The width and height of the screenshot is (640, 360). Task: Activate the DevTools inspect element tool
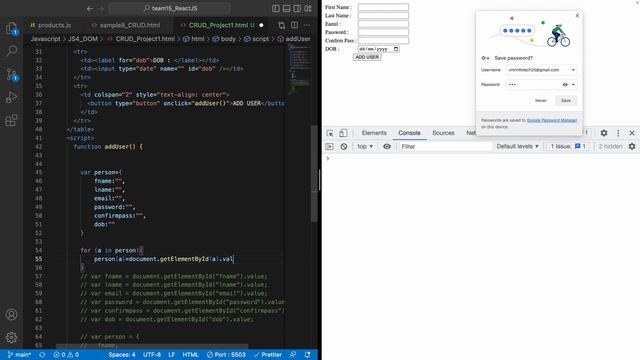(330, 133)
